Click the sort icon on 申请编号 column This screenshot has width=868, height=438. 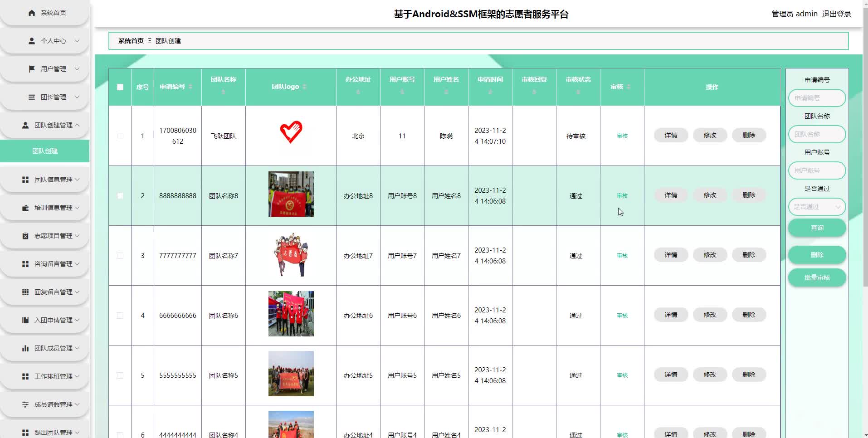tap(190, 87)
